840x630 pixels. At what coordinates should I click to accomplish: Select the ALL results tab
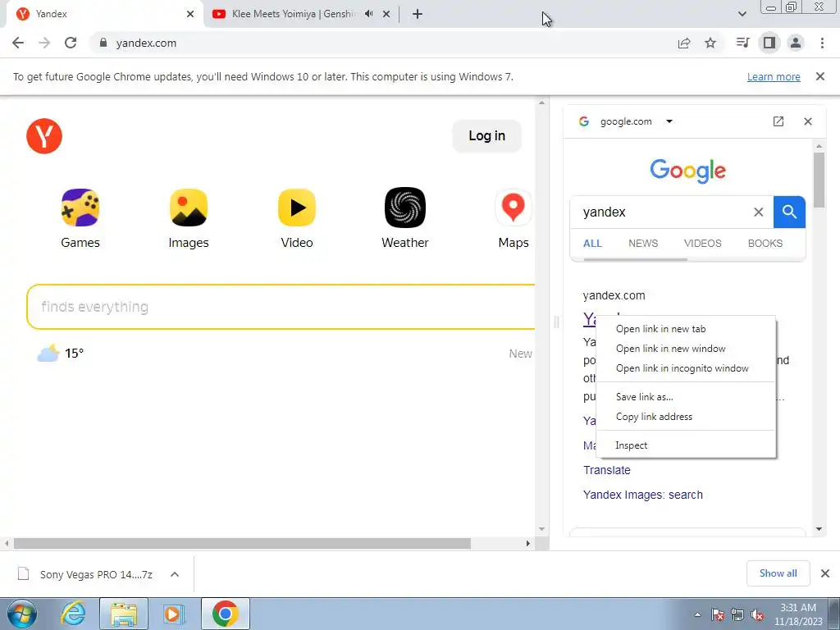(x=592, y=243)
